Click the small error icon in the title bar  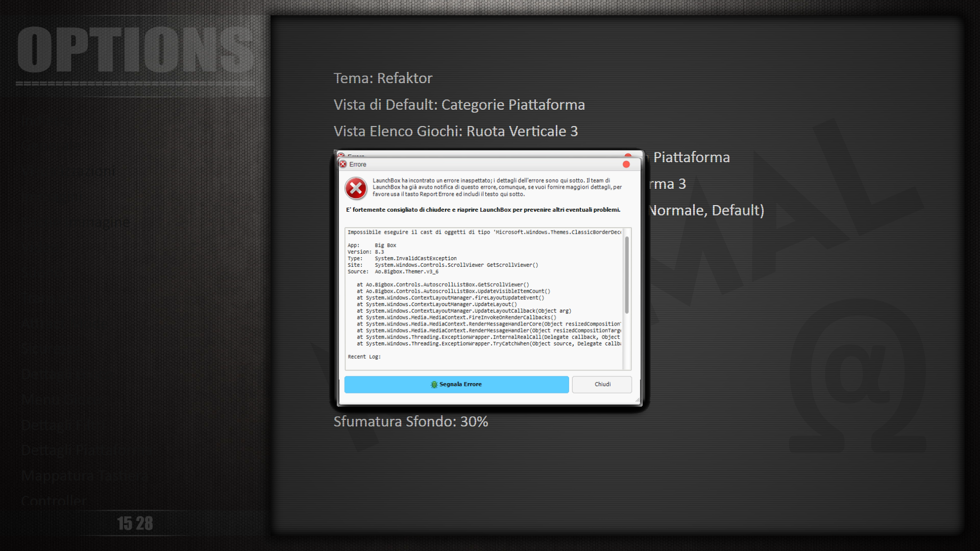click(x=343, y=164)
